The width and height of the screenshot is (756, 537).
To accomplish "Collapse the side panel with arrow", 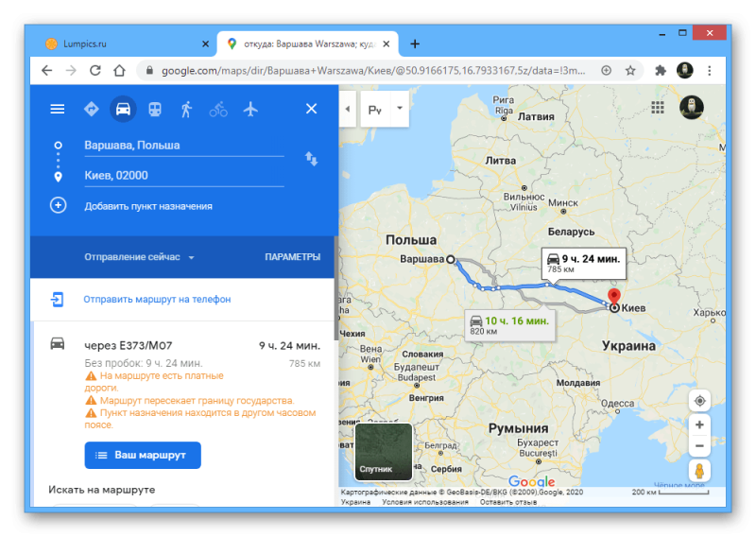I will (348, 109).
